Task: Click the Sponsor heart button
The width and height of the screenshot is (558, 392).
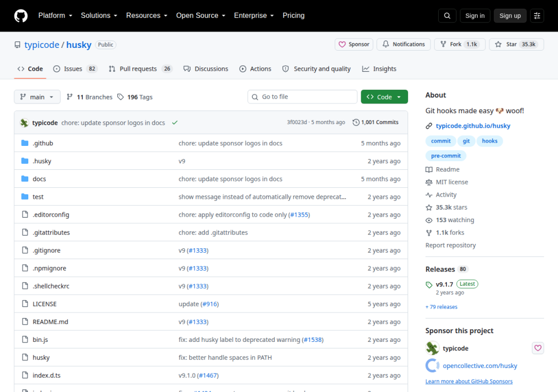Action: [x=354, y=45]
